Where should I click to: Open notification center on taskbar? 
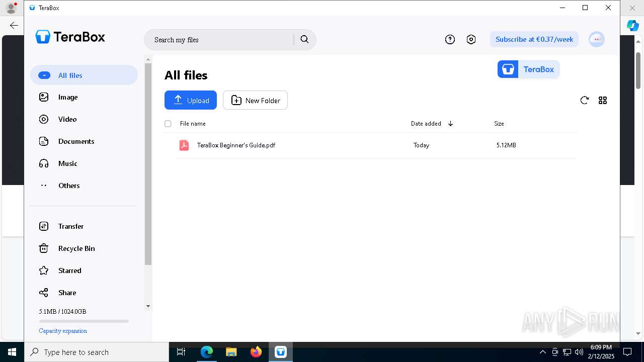coord(627,352)
